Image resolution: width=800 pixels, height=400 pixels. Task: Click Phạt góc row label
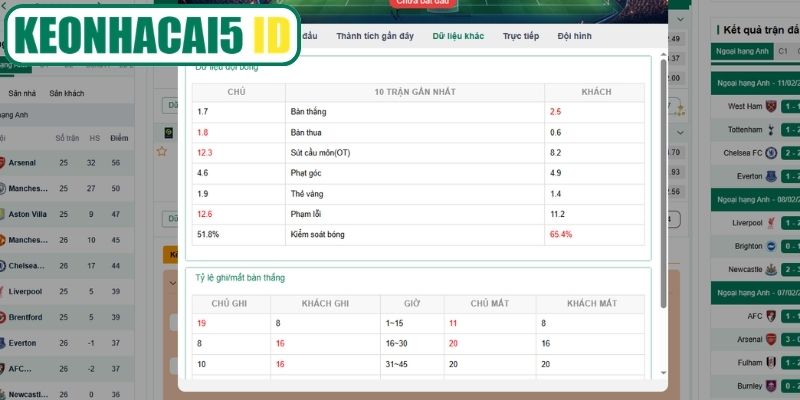306,173
